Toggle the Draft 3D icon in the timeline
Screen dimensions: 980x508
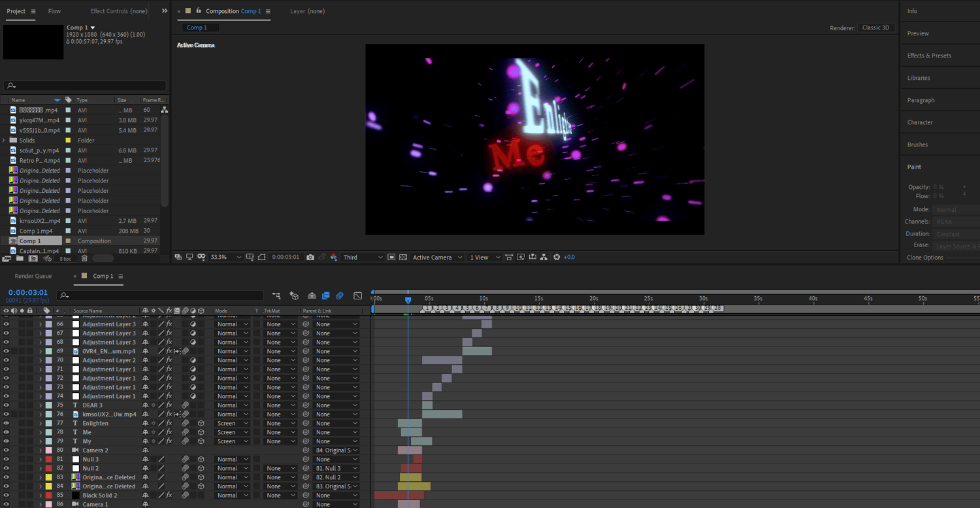[294, 296]
